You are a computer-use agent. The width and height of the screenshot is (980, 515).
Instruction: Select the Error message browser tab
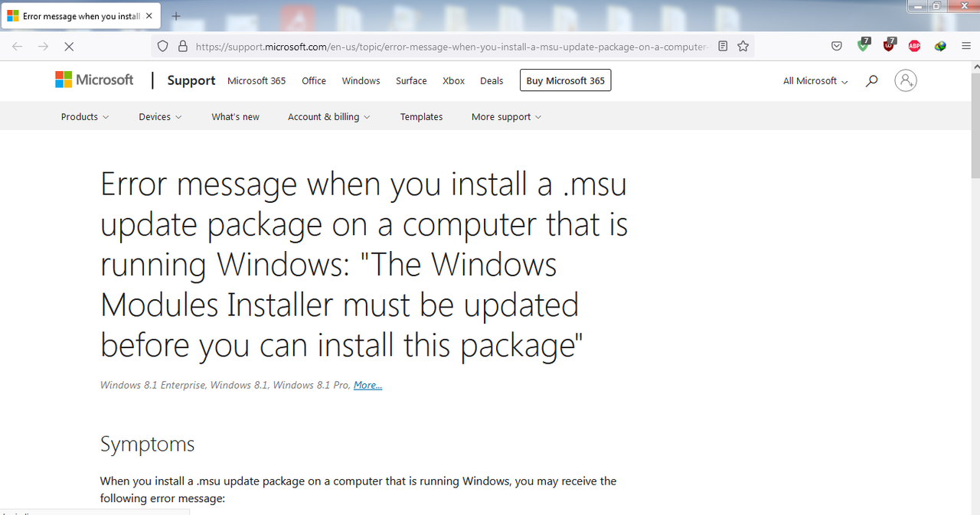pos(82,15)
